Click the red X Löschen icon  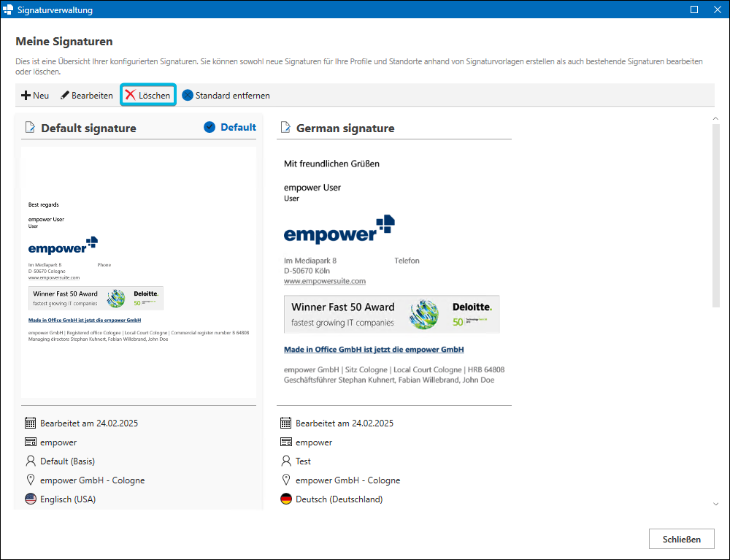pyautogui.click(x=131, y=95)
